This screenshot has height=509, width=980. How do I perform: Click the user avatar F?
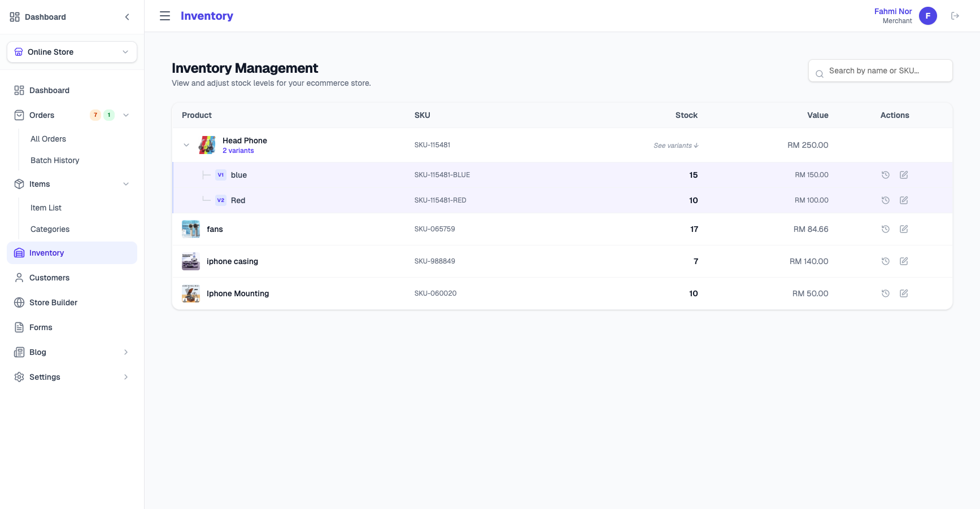[x=927, y=16]
